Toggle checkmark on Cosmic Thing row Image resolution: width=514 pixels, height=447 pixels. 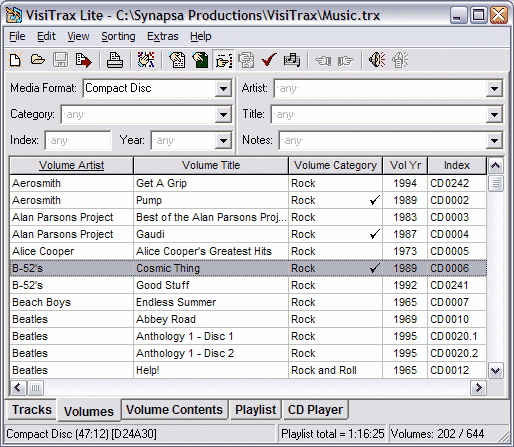[x=375, y=268]
